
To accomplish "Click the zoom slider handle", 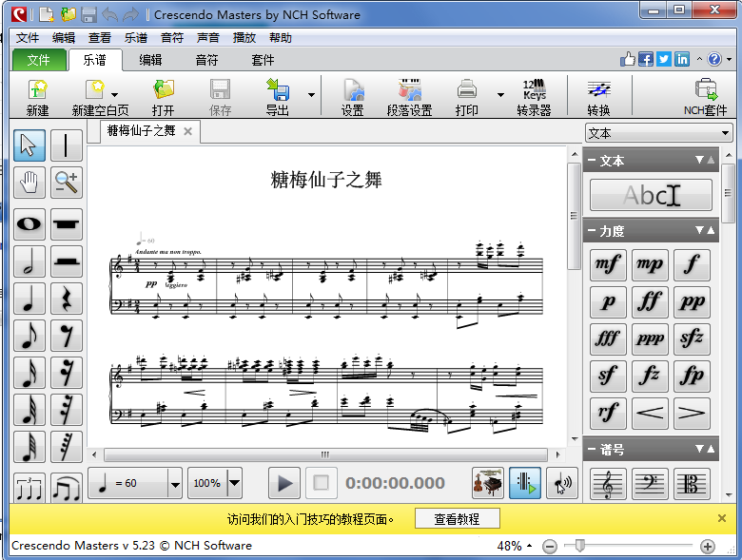I will (579, 546).
